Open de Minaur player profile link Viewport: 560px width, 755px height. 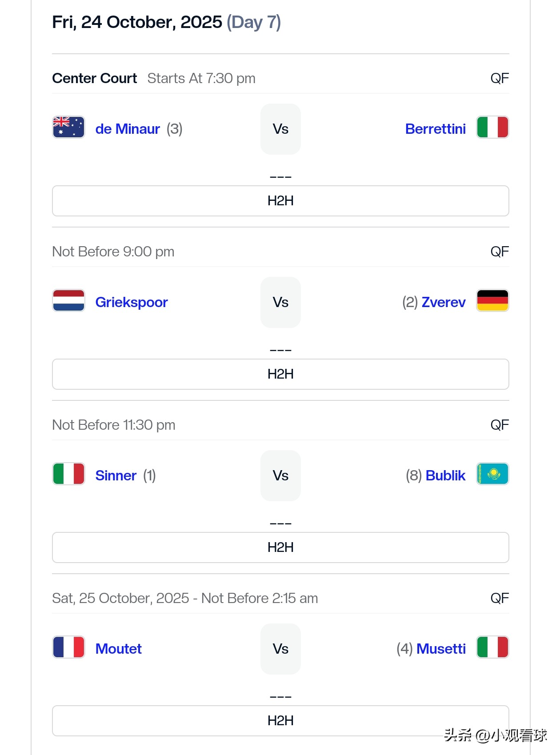[128, 129]
